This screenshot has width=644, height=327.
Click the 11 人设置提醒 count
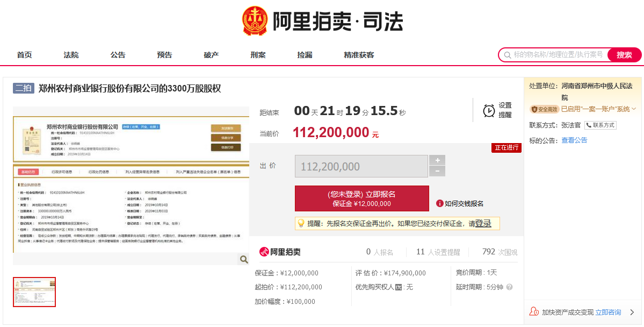point(438,252)
